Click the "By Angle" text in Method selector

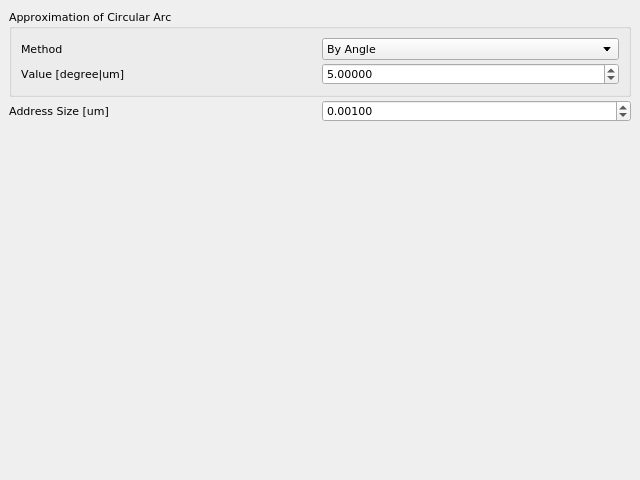351,49
